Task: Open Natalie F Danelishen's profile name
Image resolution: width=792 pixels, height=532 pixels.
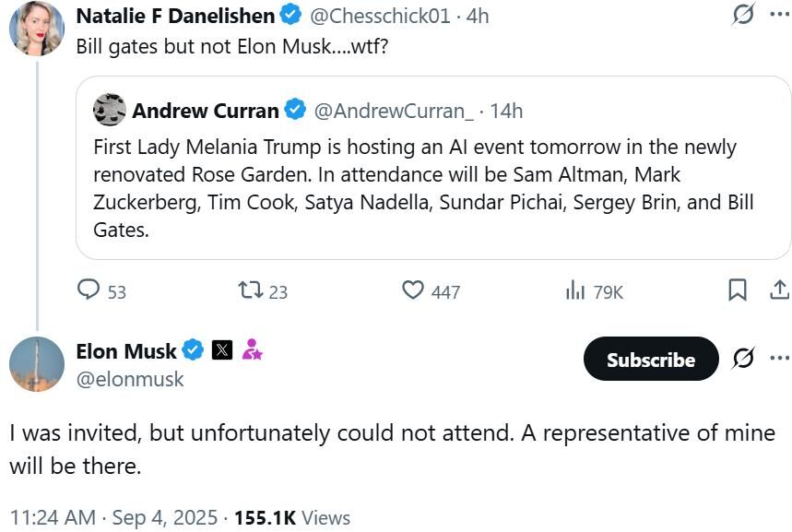Action: point(175,16)
